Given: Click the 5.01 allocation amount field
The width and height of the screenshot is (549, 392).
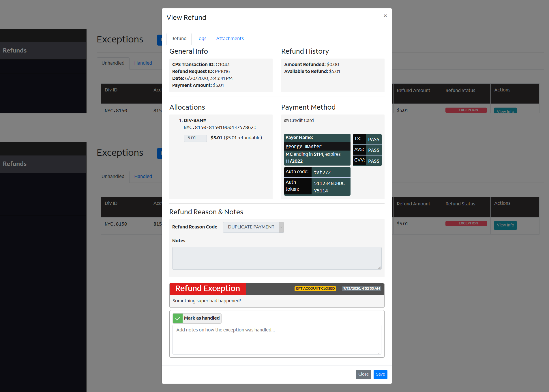Looking at the screenshot, I should tap(195, 138).
